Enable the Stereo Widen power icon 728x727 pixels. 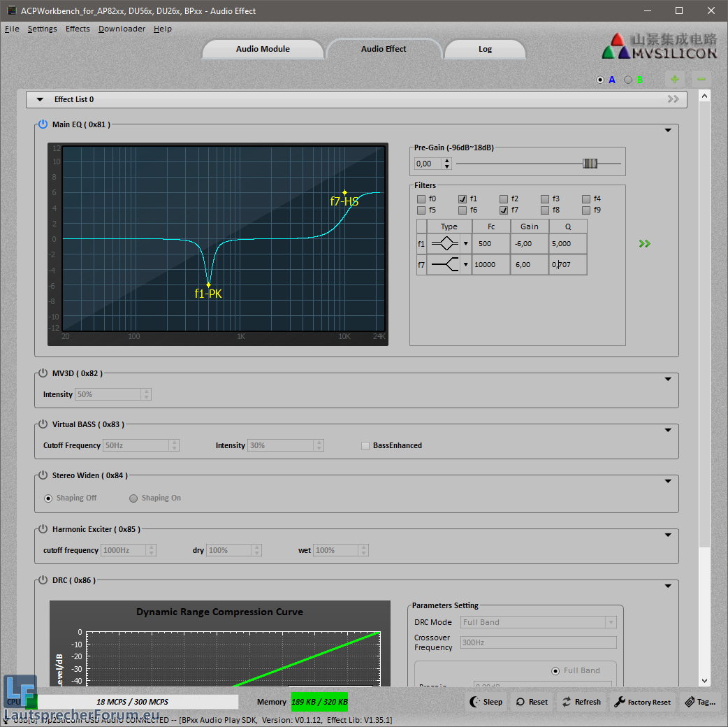43,475
